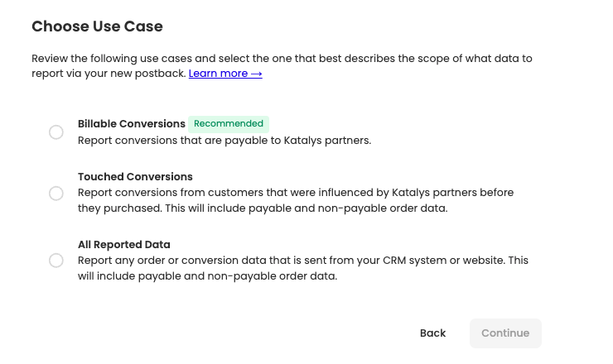
Task: Select the Touched Conversions radio button
Action: point(56,194)
